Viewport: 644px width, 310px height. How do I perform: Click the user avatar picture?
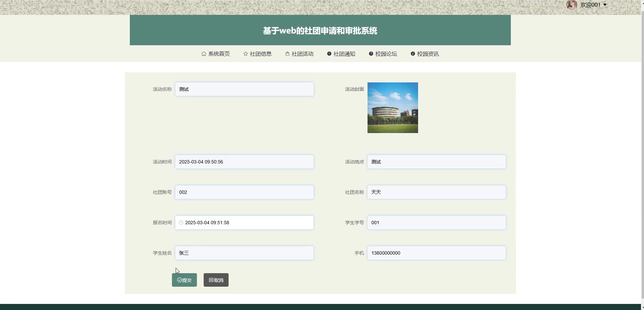coord(572,5)
